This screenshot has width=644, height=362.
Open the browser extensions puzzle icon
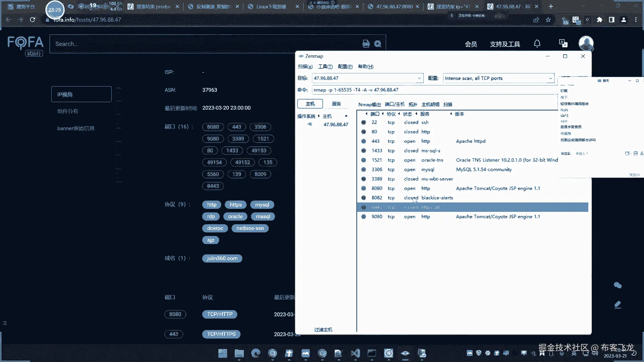(x=600, y=20)
